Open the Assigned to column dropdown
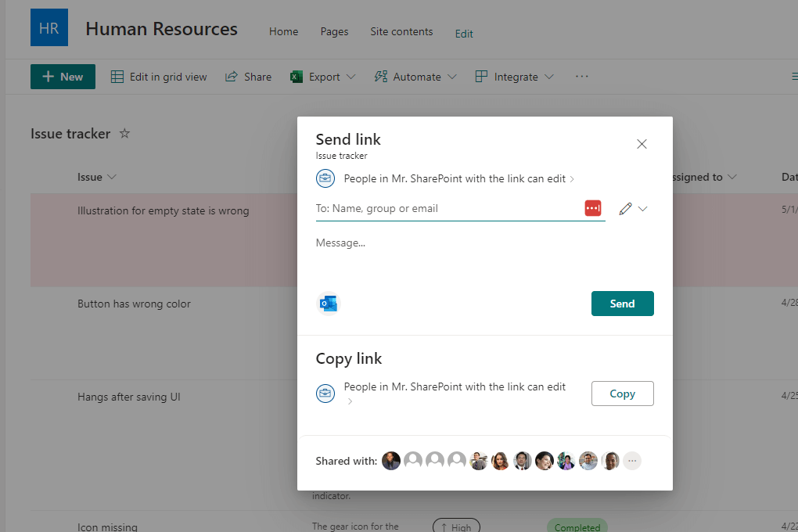The height and width of the screenshot is (532, 798). 704,177
